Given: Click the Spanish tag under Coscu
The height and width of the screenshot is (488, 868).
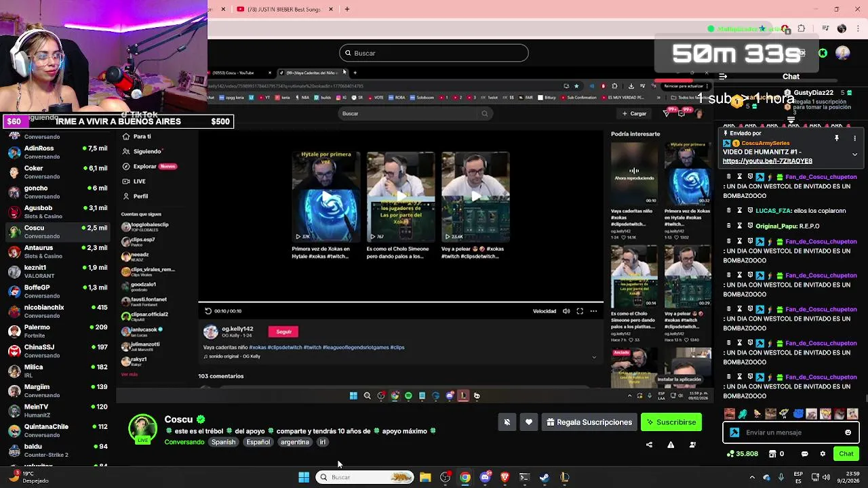Looking at the screenshot, I should [223, 442].
